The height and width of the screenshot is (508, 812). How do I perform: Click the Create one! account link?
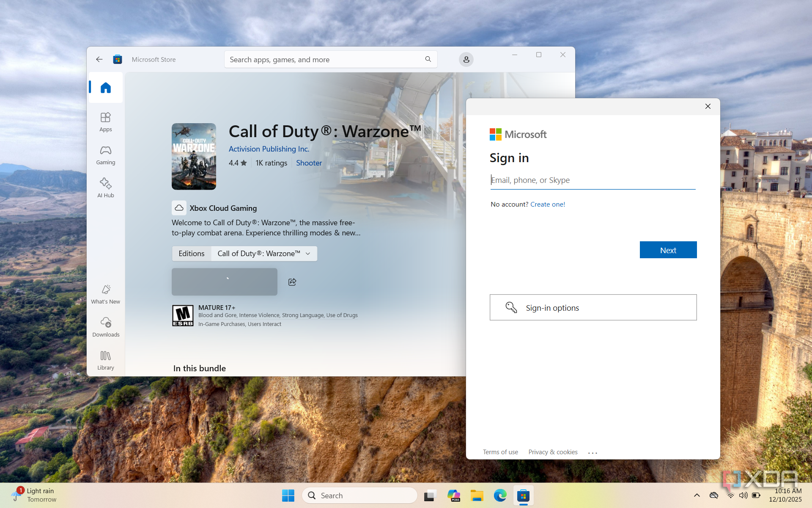point(548,204)
